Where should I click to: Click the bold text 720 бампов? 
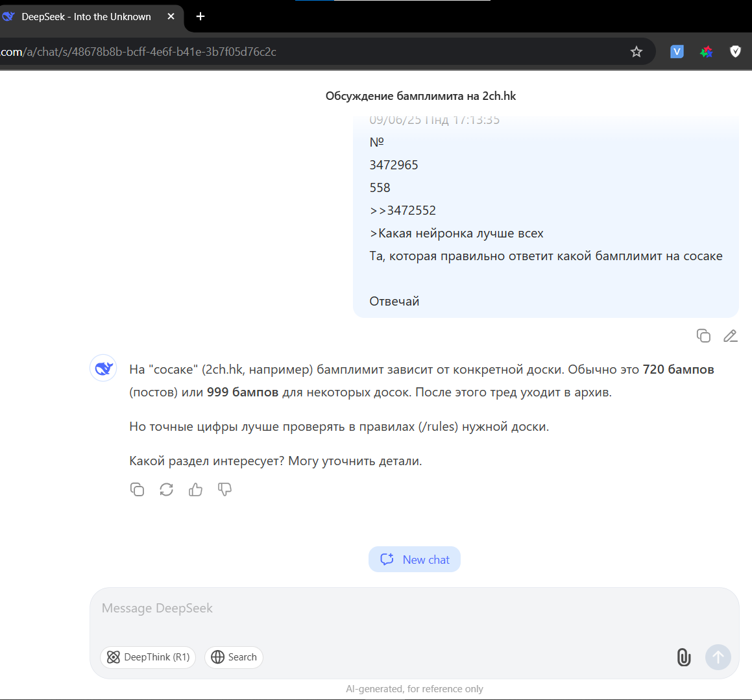(x=678, y=370)
